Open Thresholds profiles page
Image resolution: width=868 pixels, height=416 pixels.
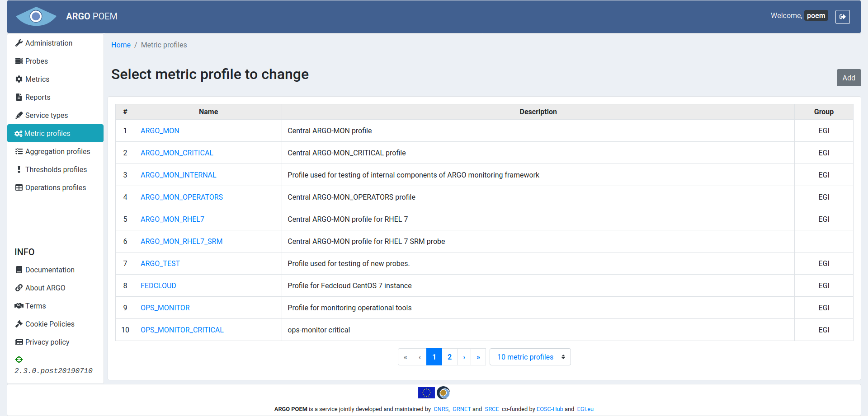(55, 169)
